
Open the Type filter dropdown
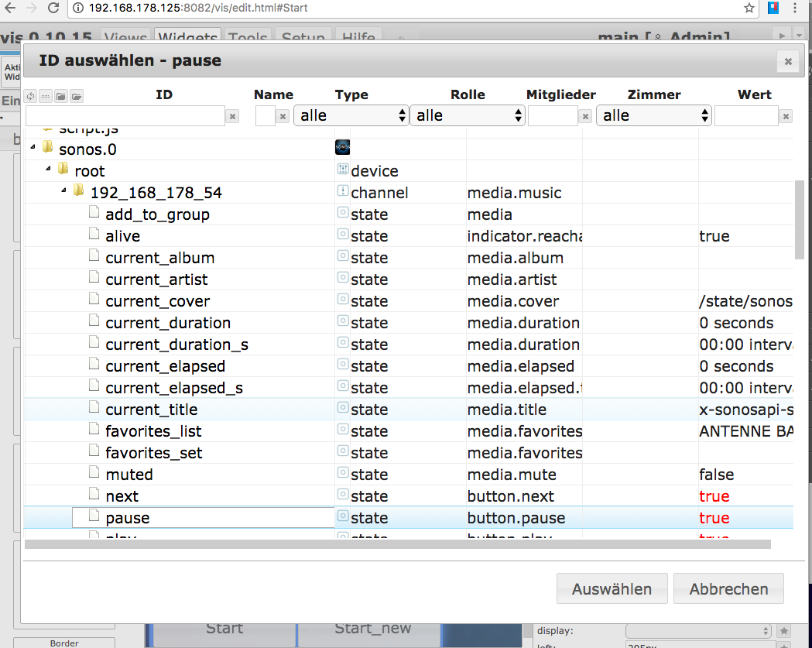(351, 115)
